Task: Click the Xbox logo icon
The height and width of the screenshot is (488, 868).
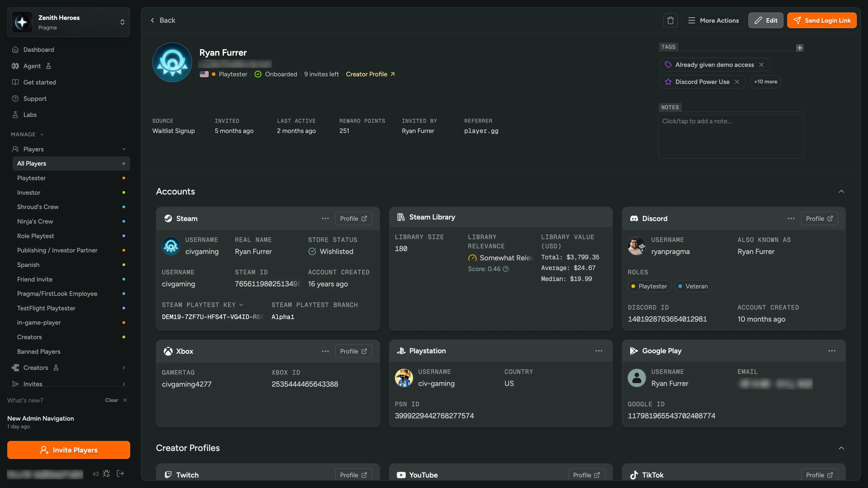Action: click(x=168, y=351)
